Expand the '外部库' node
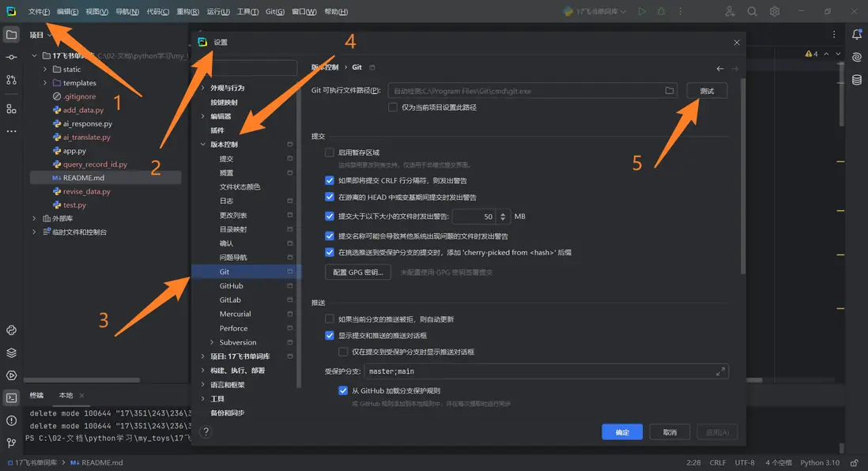 (x=34, y=218)
